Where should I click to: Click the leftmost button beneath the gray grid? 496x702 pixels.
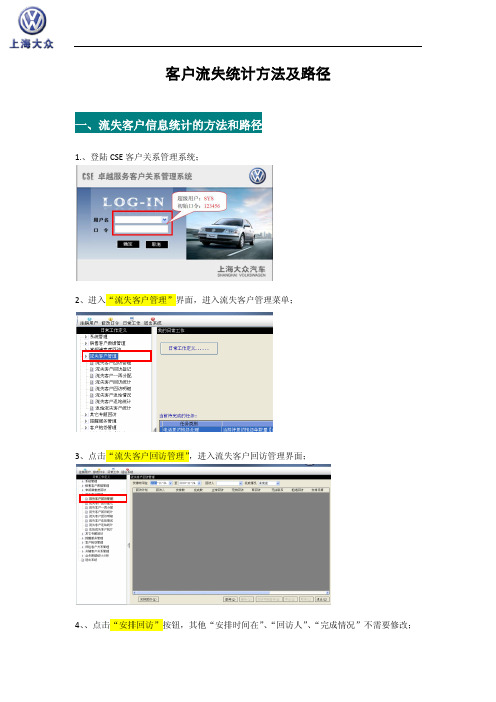pos(148,599)
